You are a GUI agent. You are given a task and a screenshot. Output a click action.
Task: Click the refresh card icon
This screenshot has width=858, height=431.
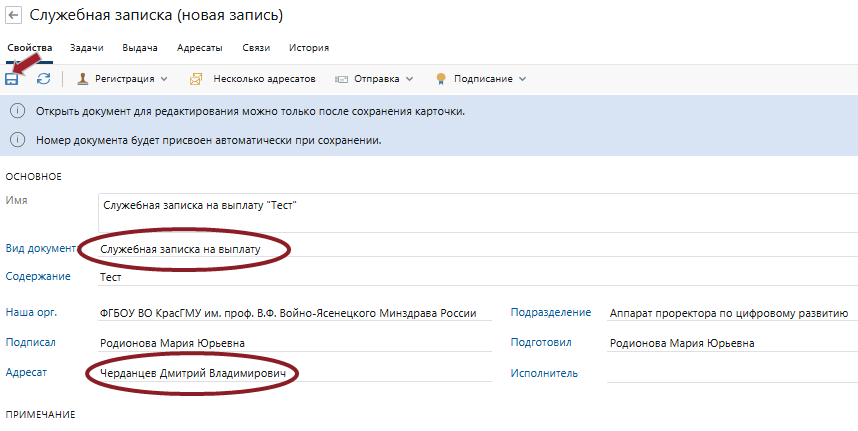pos(43,79)
